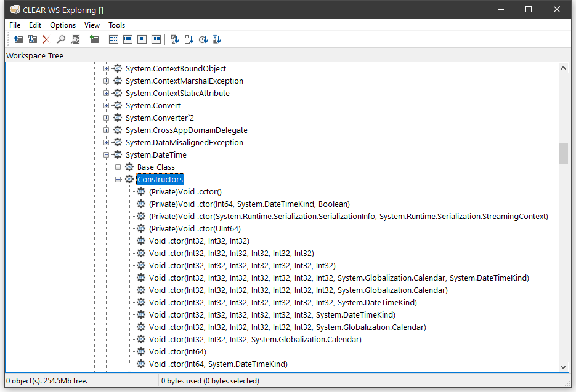This screenshot has width=576, height=392.
Task: Click the sort by time clock icon
Action: (203, 39)
